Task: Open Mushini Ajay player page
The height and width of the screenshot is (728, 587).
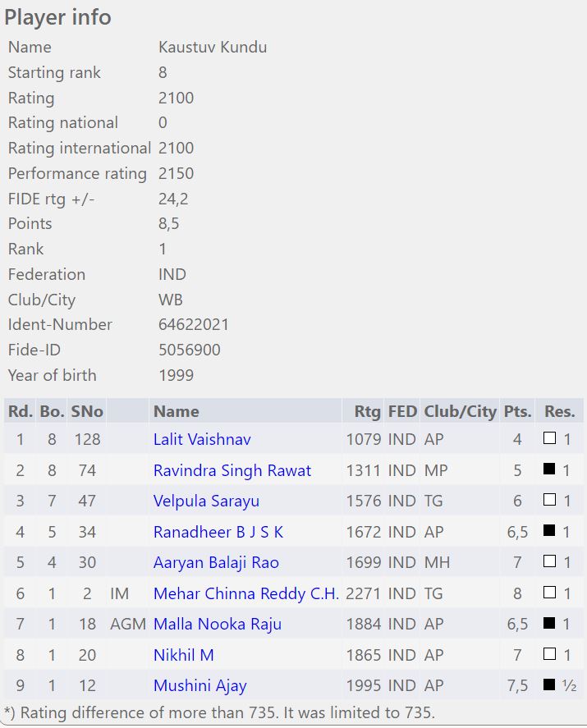Action: [199, 685]
